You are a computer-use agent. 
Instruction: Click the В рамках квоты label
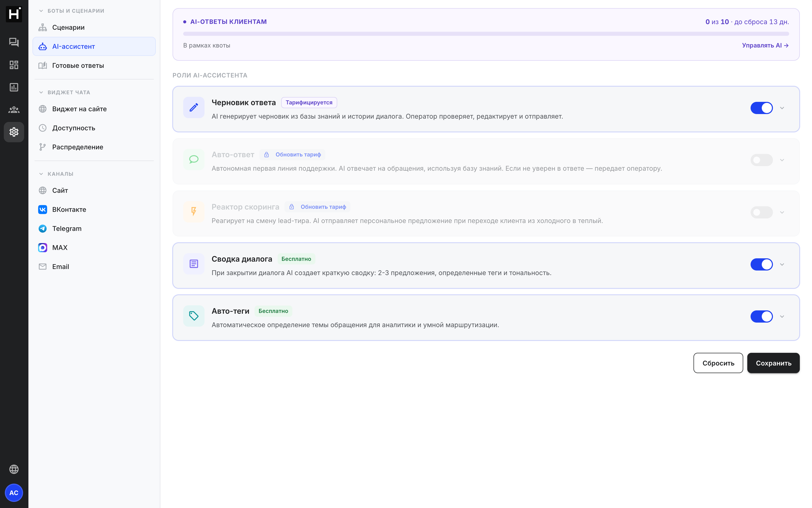pos(207,45)
